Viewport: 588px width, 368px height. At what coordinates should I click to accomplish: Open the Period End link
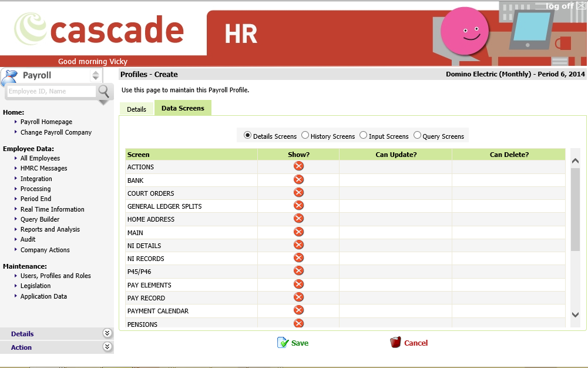[36, 199]
